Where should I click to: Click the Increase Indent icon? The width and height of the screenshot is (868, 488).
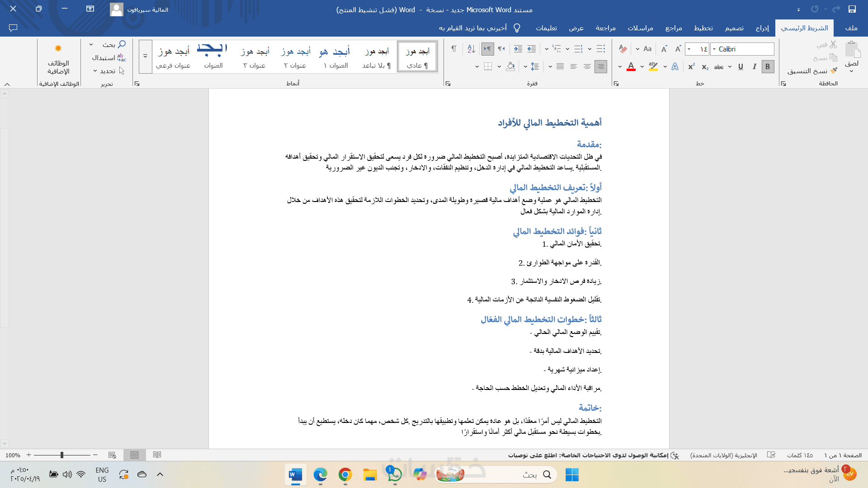click(x=518, y=49)
